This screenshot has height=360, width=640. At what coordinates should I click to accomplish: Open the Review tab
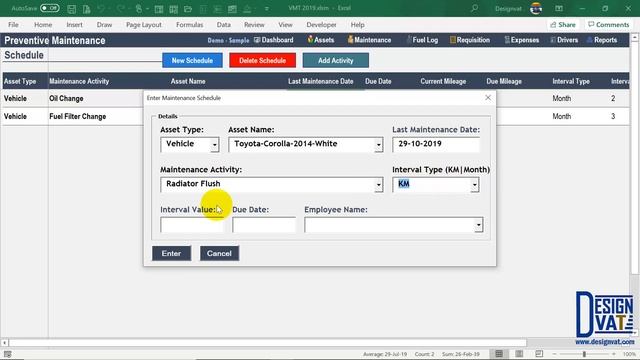(x=254, y=25)
